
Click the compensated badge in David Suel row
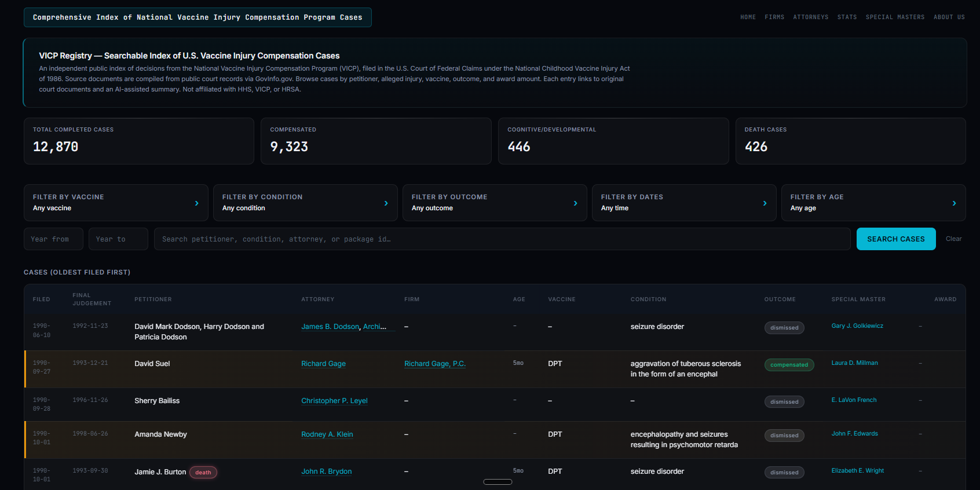tap(789, 365)
